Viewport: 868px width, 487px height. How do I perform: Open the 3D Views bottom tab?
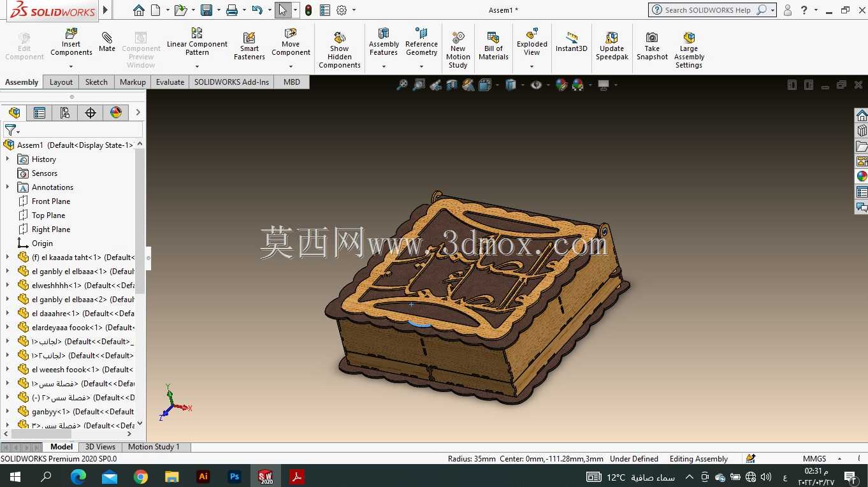tap(100, 447)
